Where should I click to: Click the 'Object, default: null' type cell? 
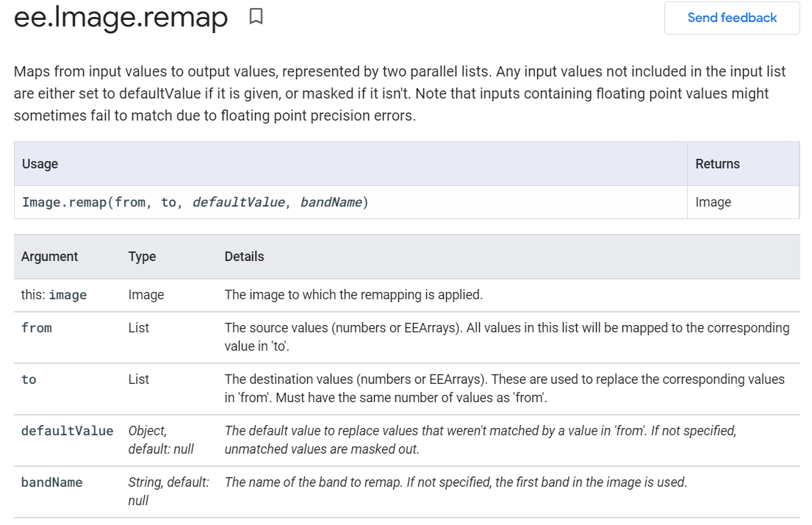pyautogui.click(x=161, y=440)
